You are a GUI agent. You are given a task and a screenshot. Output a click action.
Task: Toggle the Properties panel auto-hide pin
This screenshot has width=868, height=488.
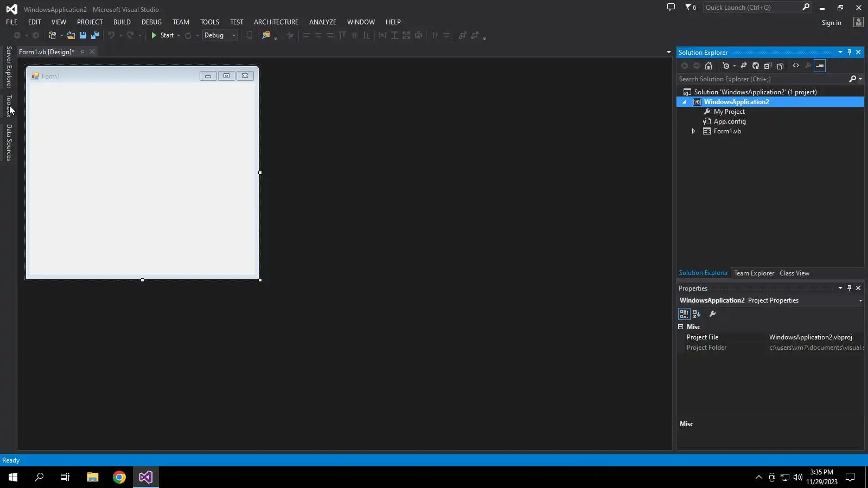coord(849,288)
